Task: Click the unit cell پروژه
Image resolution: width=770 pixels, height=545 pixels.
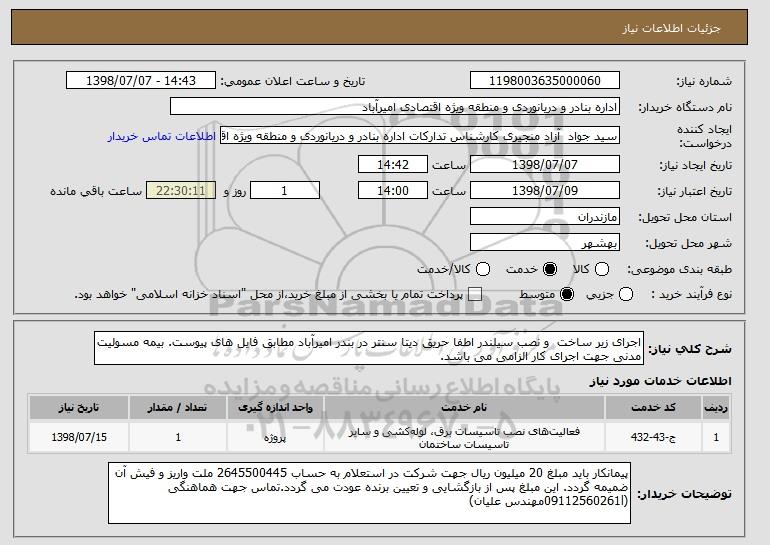Action: [275, 437]
